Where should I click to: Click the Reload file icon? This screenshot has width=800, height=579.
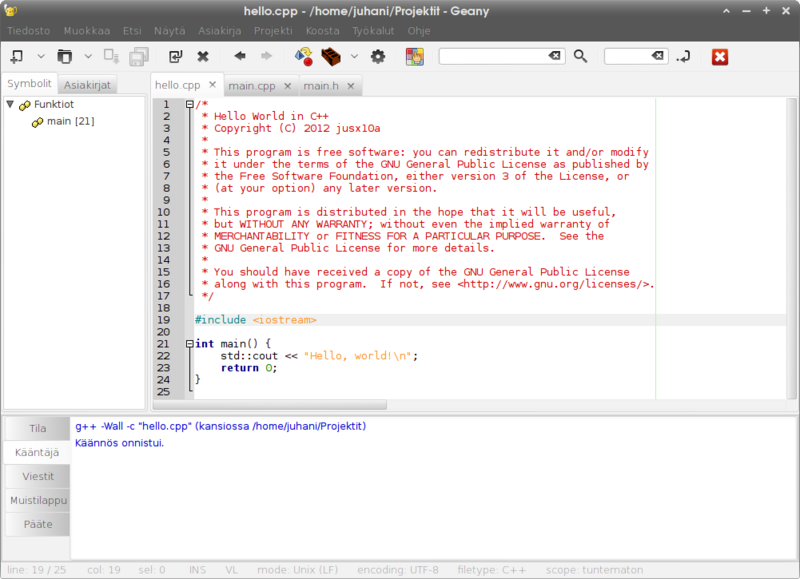coord(176,56)
